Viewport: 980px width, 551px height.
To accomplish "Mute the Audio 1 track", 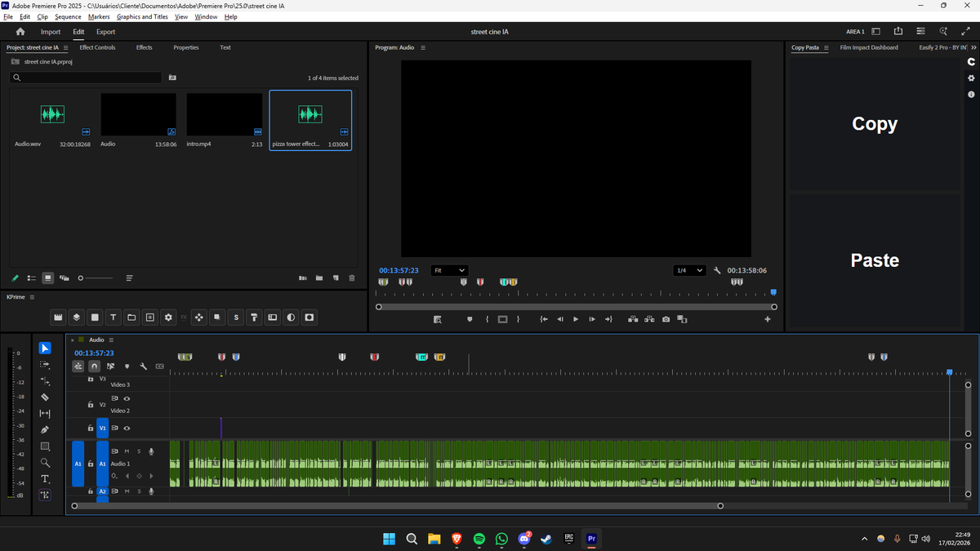I will pyautogui.click(x=127, y=451).
